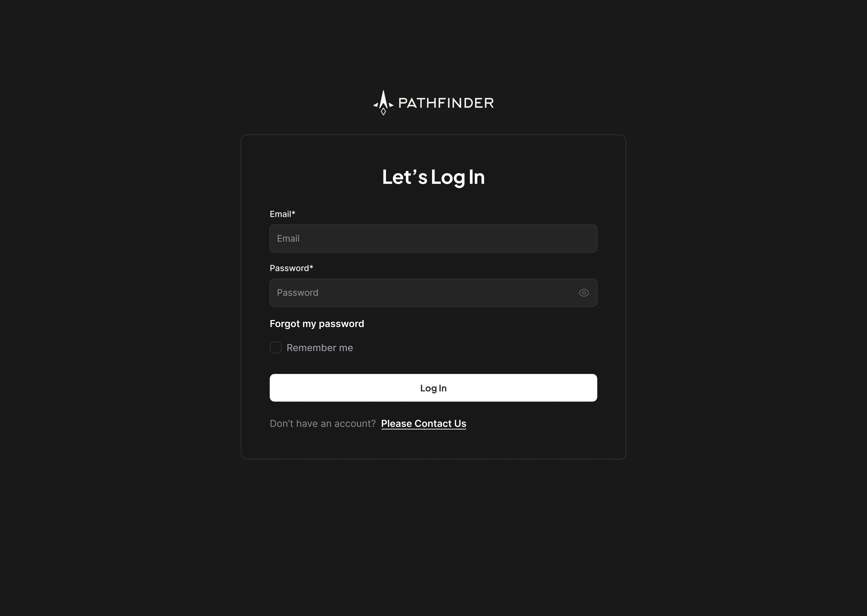Click the asterisk beside the Password label
This screenshot has height=616, width=867.
pyautogui.click(x=311, y=267)
